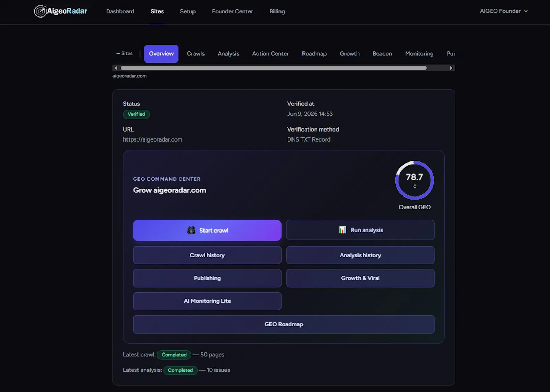550x392 pixels.
Task: Click the Jun 9, 2026 14:53 timestamp
Action: point(310,114)
